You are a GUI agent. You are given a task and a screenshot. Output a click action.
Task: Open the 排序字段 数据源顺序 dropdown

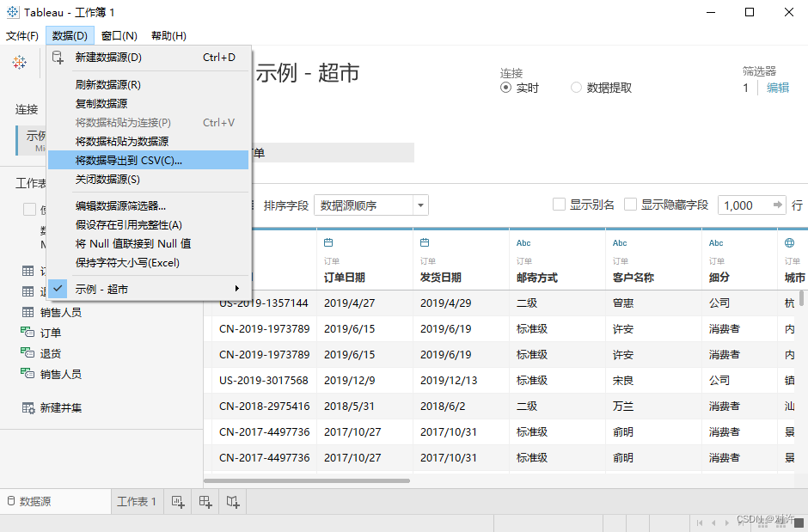click(x=371, y=205)
